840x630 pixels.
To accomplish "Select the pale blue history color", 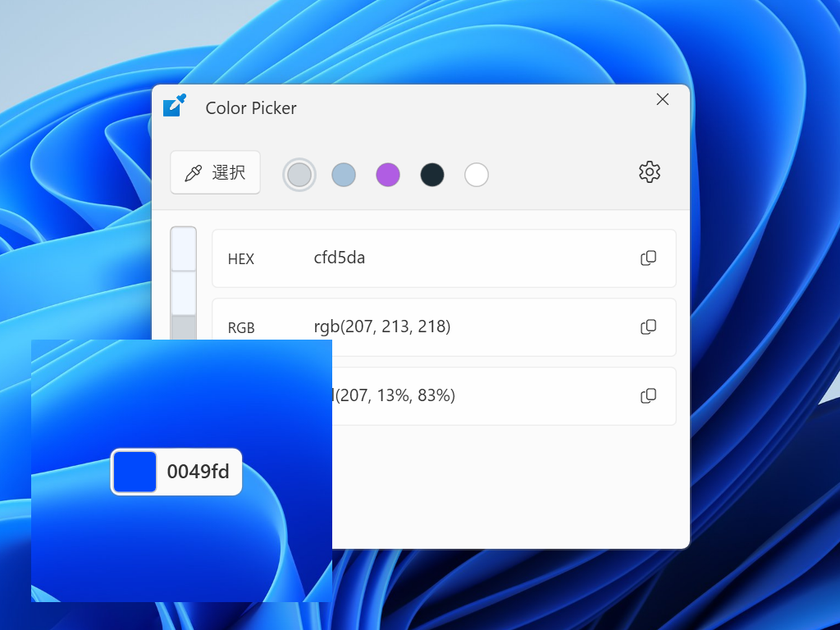I will click(x=344, y=175).
